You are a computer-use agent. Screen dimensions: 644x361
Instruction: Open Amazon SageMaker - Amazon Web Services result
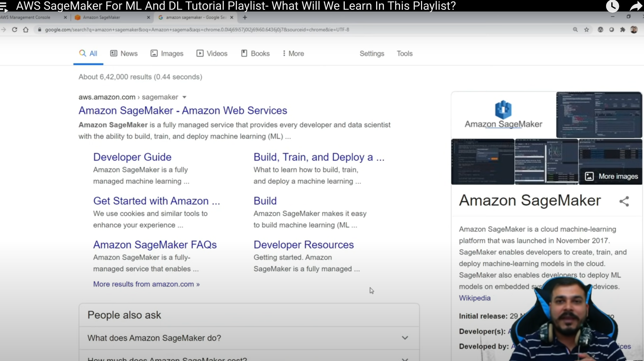tap(183, 111)
